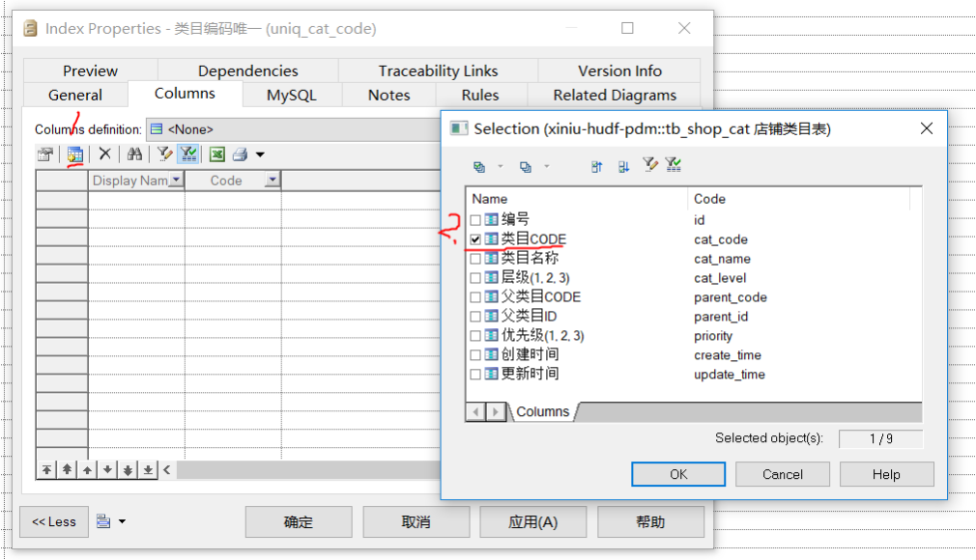Check the 父类目ID (parent_id) checkbox
This screenshot has width=976, height=560.
(475, 317)
